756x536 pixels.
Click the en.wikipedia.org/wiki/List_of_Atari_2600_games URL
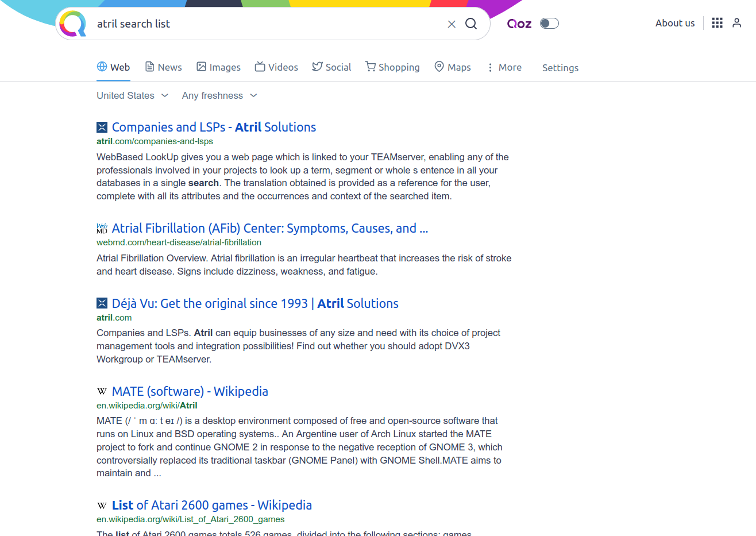pos(191,519)
